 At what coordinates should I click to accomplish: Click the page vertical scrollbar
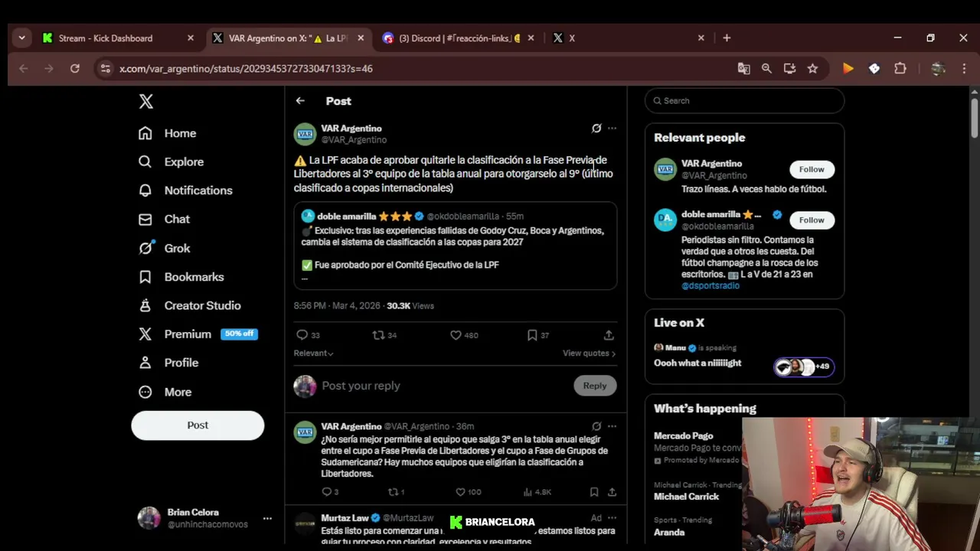point(974,118)
